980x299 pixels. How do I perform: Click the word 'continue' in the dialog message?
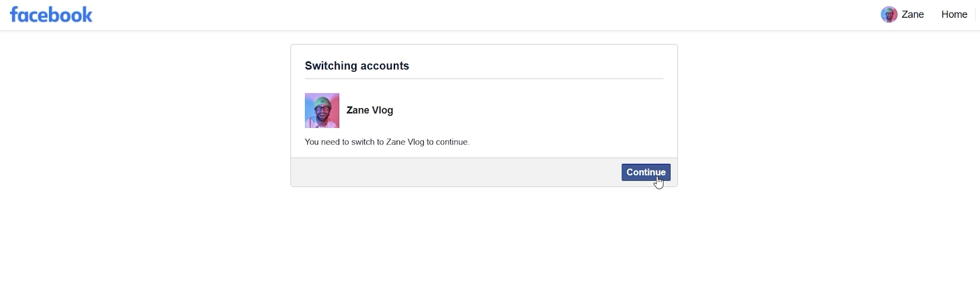coord(451,142)
